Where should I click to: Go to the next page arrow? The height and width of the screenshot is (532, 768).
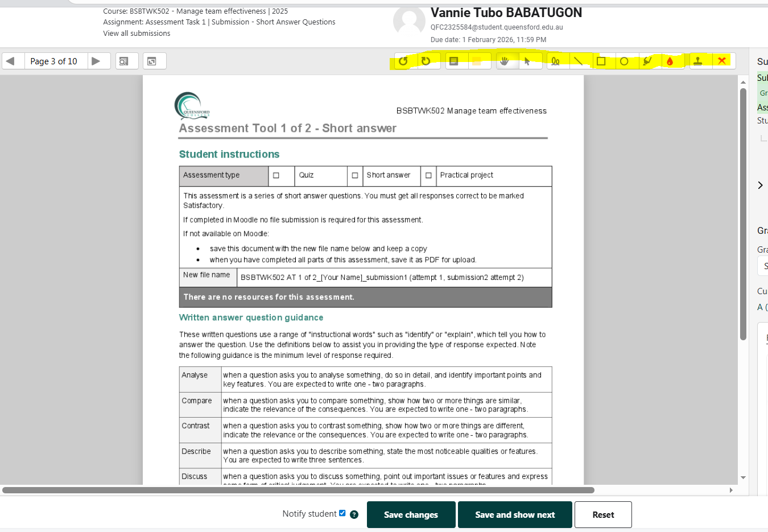(96, 61)
